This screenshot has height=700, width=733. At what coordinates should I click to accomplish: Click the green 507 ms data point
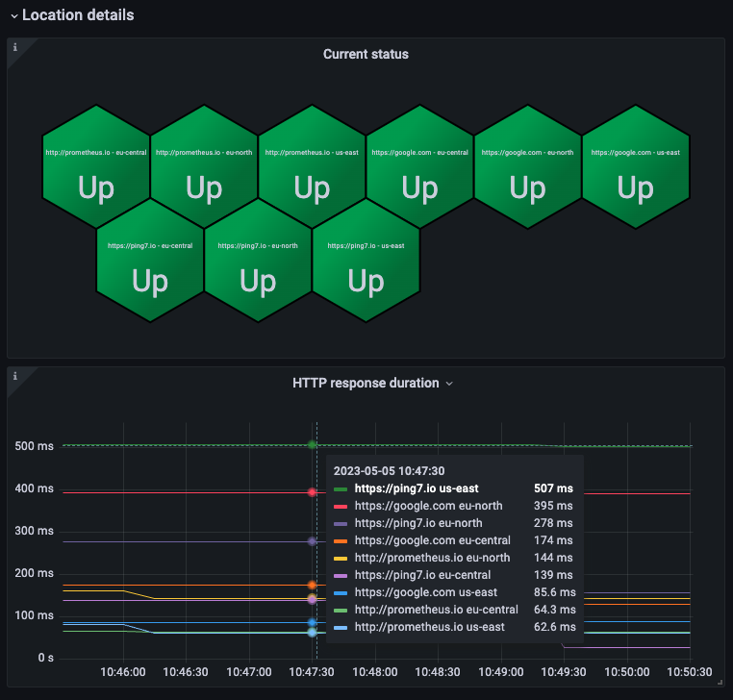313,444
